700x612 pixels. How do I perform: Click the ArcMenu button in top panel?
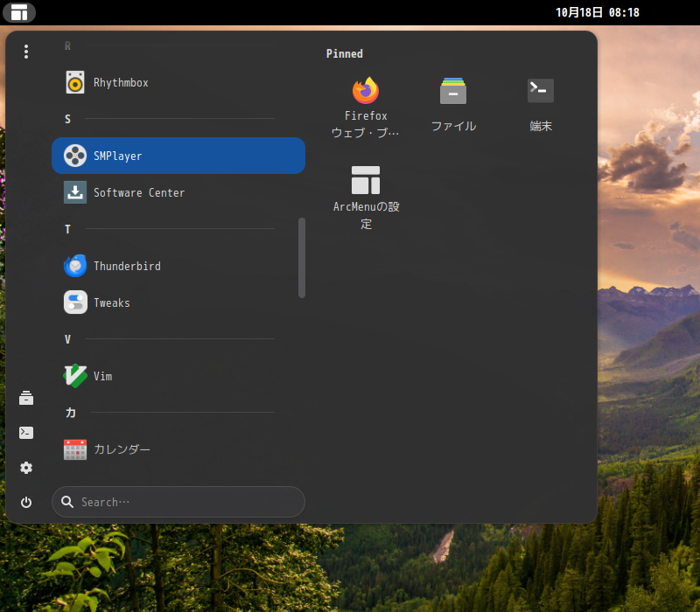tap(19, 12)
